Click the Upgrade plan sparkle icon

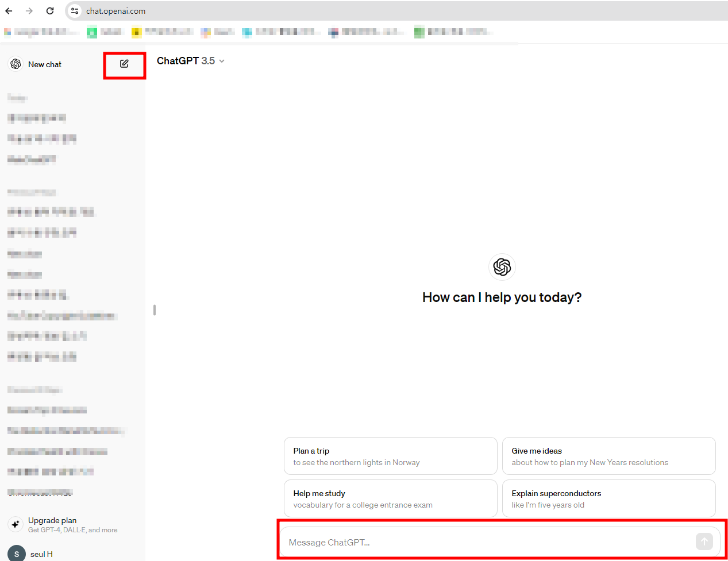16,524
